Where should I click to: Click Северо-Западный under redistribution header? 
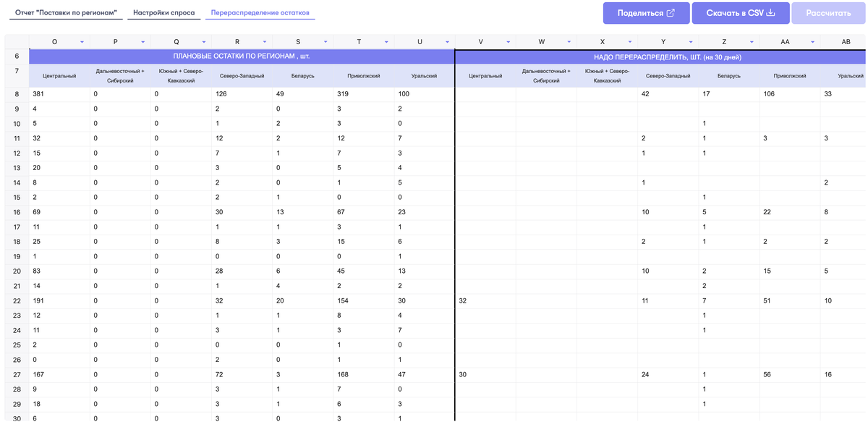668,75
